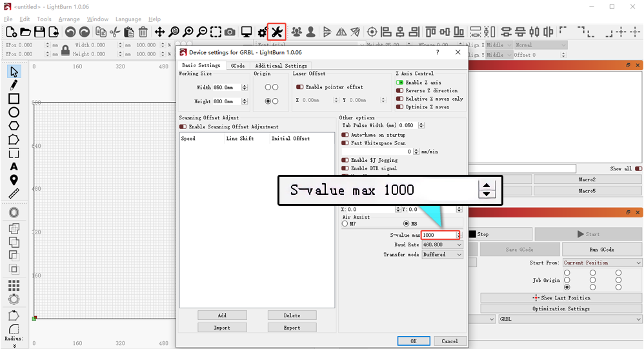Switch to the GCode tab
644x349 pixels.
pos(237,66)
